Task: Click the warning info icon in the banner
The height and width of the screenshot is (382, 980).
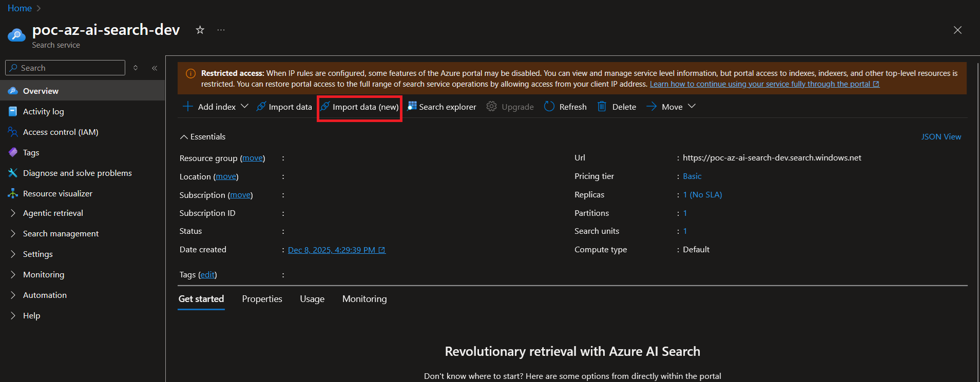Action: coord(190,73)
